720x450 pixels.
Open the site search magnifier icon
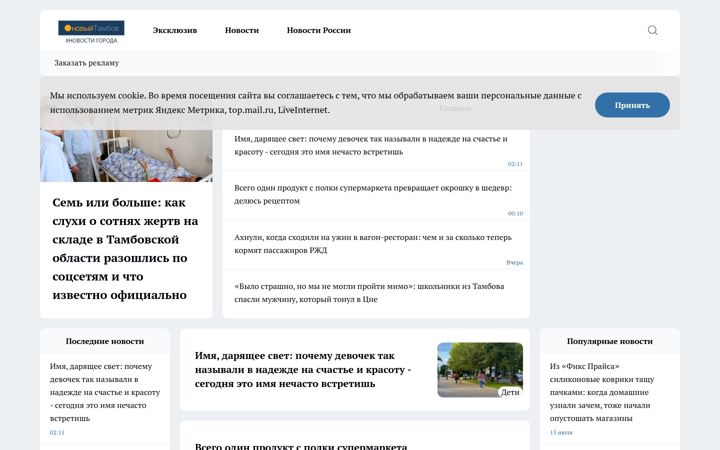tap(652, 30)
